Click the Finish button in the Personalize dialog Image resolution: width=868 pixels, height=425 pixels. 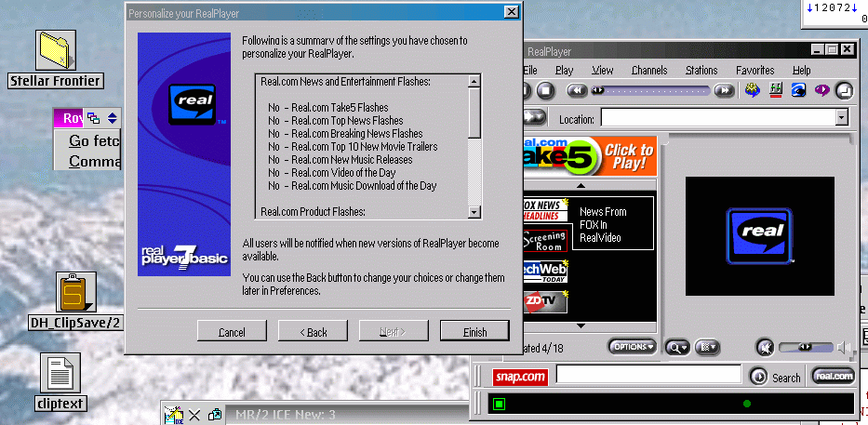(x=474, y=331)
